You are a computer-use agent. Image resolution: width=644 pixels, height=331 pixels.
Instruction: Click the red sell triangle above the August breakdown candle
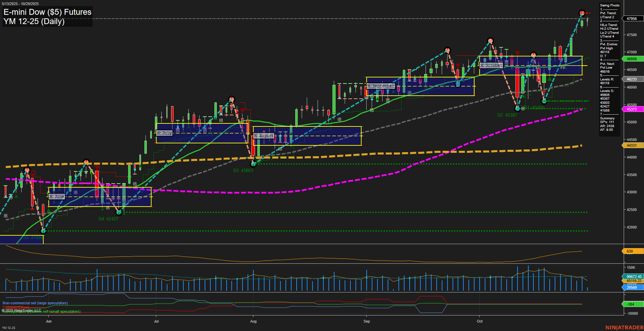pos(243,111)
